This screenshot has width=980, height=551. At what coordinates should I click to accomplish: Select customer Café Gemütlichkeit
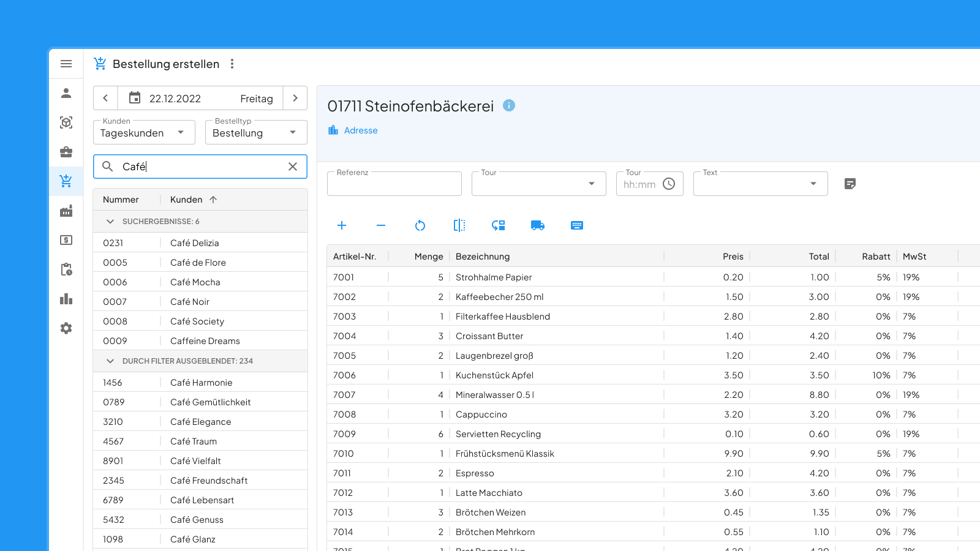pos(200,402)
